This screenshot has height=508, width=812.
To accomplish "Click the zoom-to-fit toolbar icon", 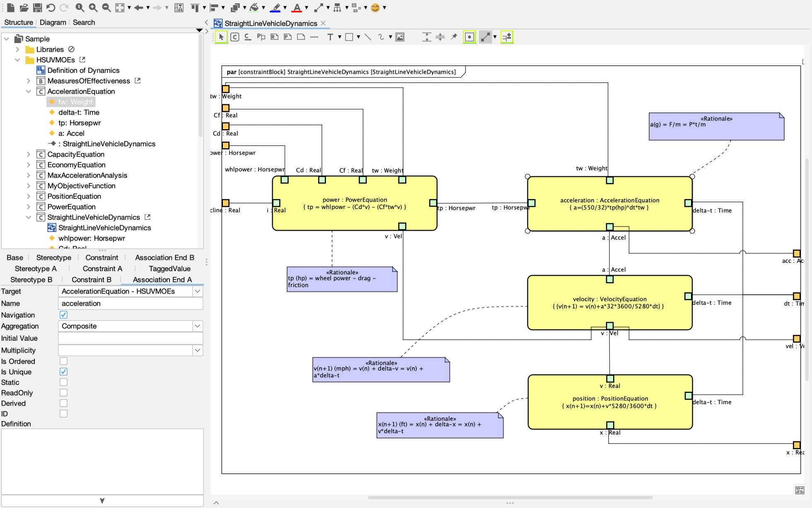I will point(120,7).
